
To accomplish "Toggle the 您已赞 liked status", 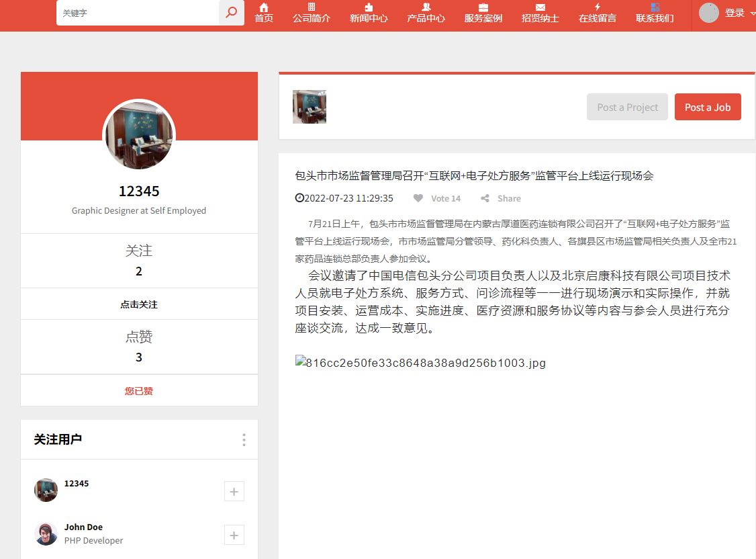I will [139, 390].
